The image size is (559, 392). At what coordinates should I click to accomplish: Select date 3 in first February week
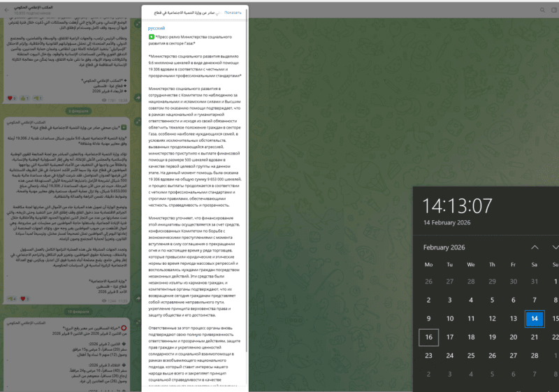(450, 300)
